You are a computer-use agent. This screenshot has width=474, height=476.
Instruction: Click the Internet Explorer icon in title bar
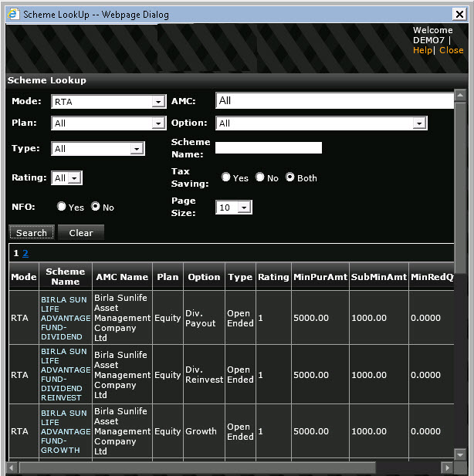[13, 14]
